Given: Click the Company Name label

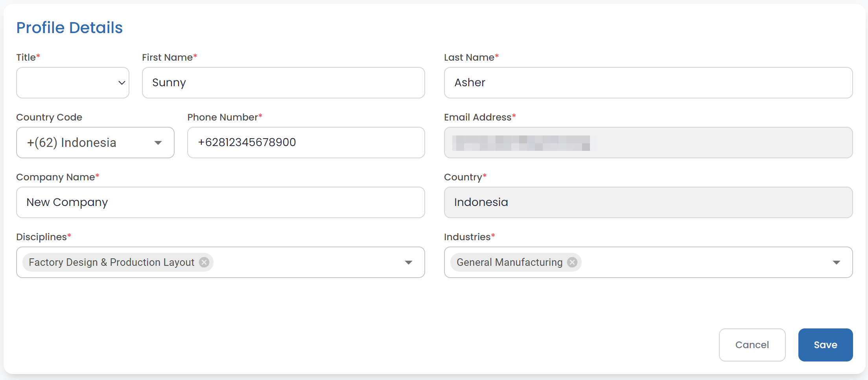Looking at the screenshot, I should tap(55, 177).
